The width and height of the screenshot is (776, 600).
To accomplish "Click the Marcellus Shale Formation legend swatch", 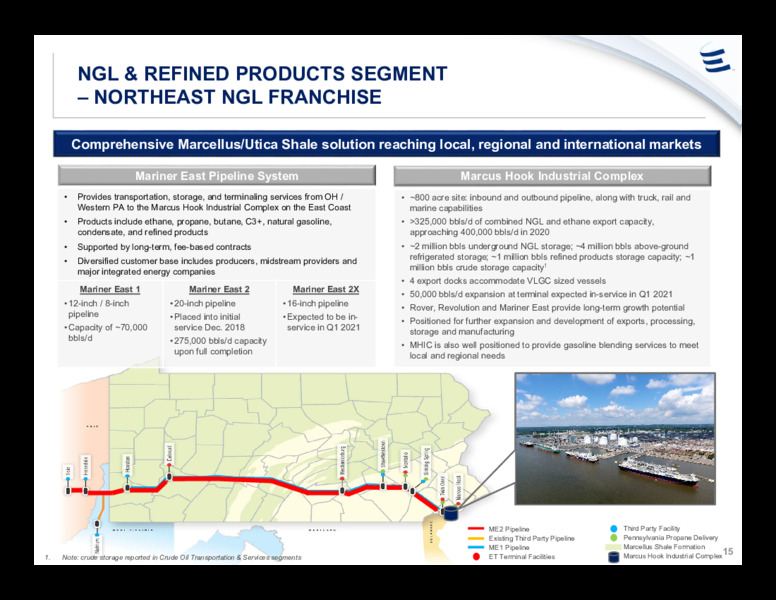I will click(613, 547).
